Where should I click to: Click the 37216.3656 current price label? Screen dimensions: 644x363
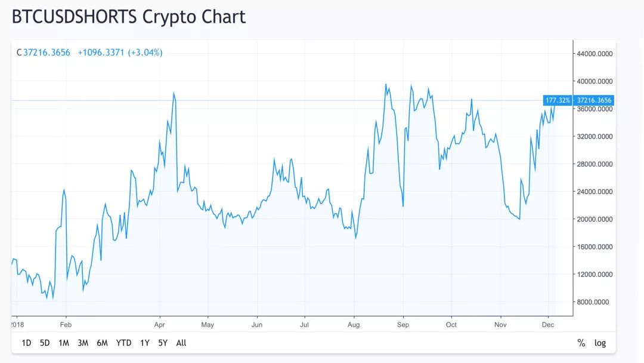click(x=594, y=100)
